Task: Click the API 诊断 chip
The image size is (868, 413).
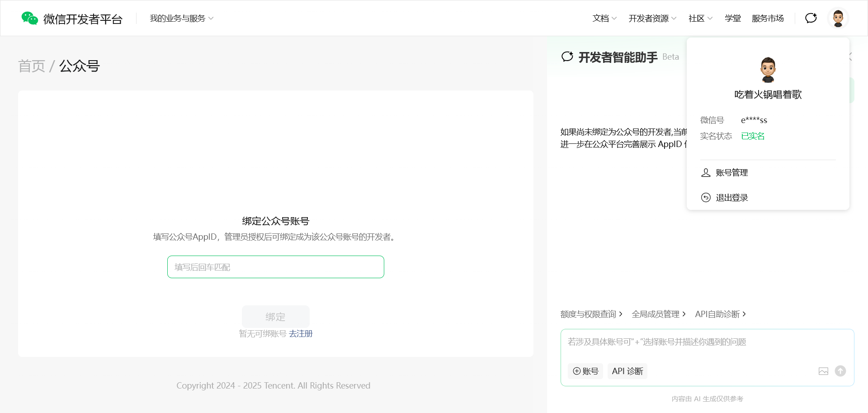Action: [x=627, y=371]
